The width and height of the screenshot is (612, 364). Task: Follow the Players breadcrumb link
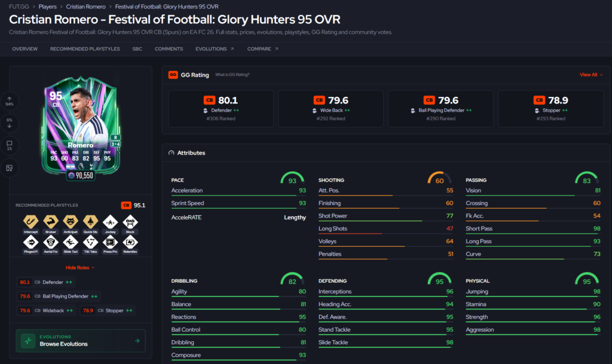click(x=47, y=7)
